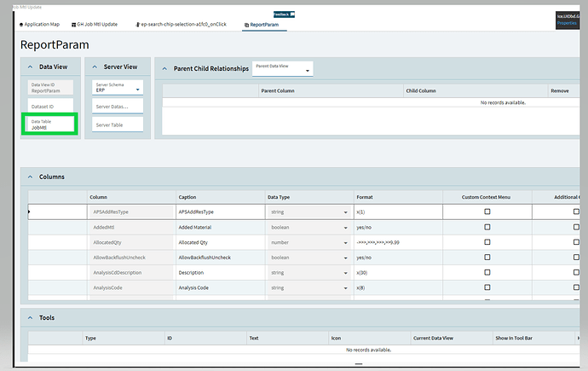Click the Icon header in Tools grid

[x=369, y=338]
